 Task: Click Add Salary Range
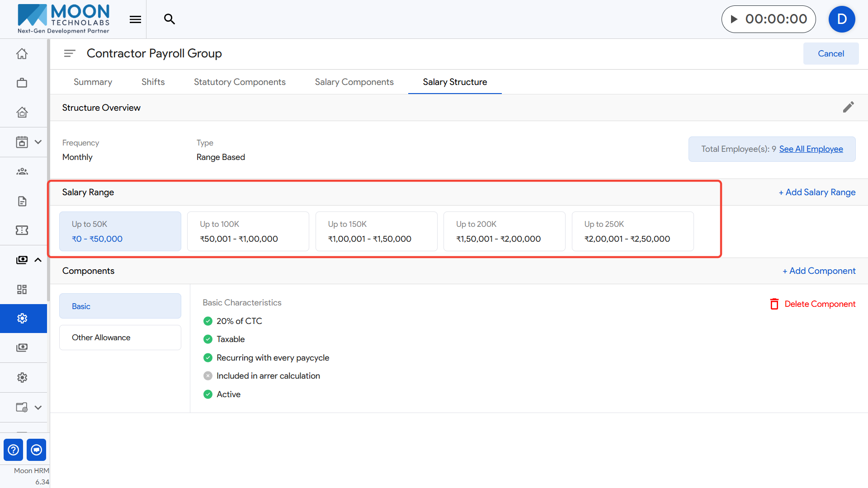click(816, 192)
